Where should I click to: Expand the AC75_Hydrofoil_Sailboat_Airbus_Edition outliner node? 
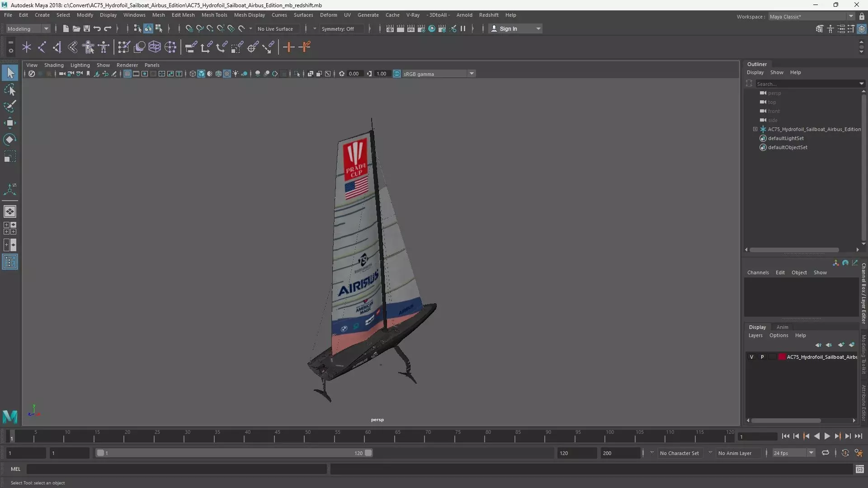[755, 129]
